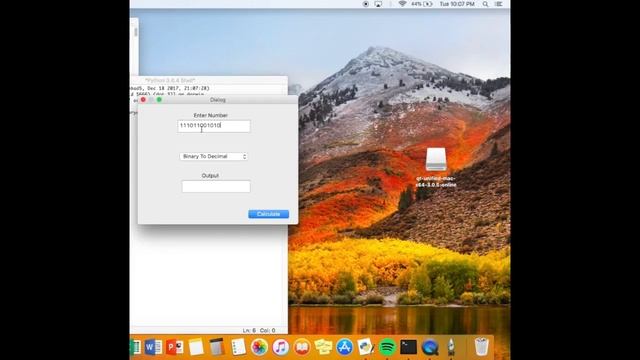Launch Photos from the dock
This screenshot has height=360, width=640.
click(x=259, y=347)
